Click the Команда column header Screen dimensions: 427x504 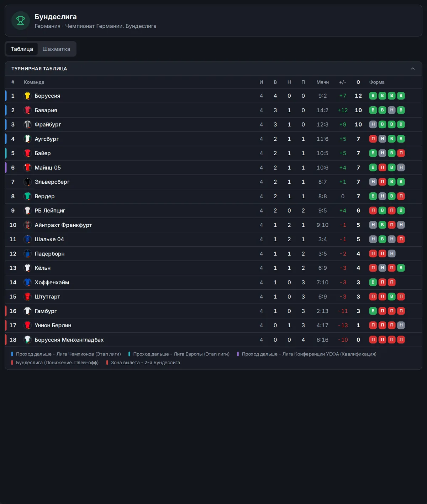[x=34, y=82]
